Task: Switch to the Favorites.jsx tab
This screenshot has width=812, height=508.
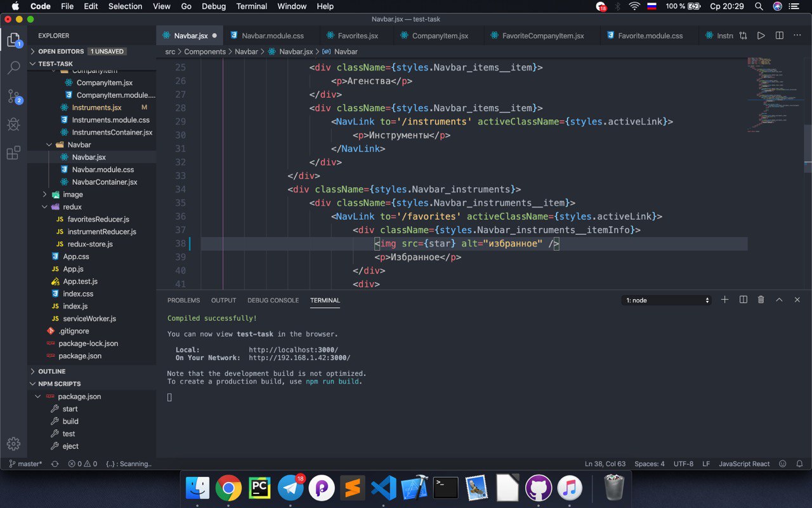Action: point(358,36)
